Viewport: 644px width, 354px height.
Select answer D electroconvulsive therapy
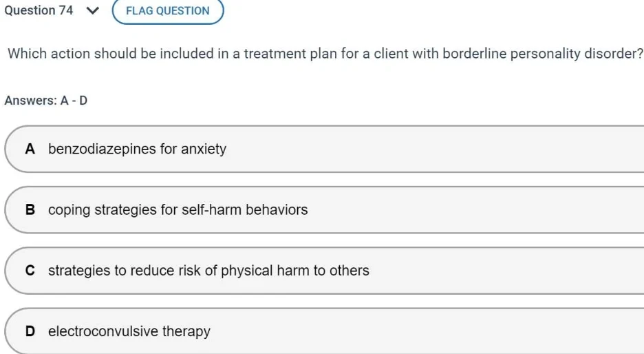[324, 331]
